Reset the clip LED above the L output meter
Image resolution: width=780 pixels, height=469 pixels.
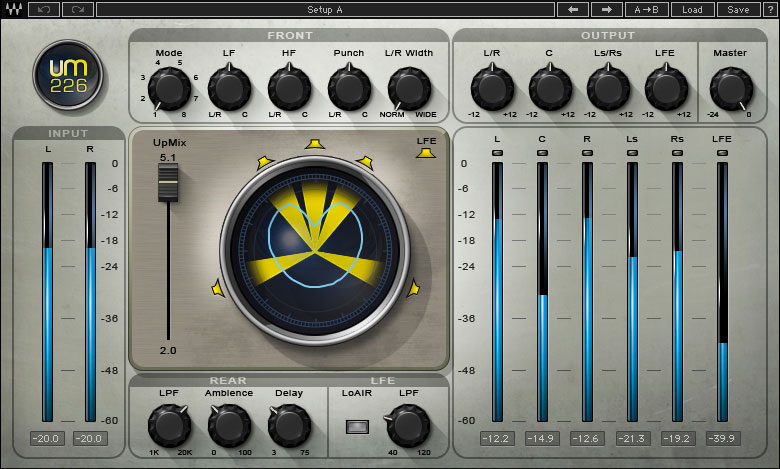coord(497,153)
